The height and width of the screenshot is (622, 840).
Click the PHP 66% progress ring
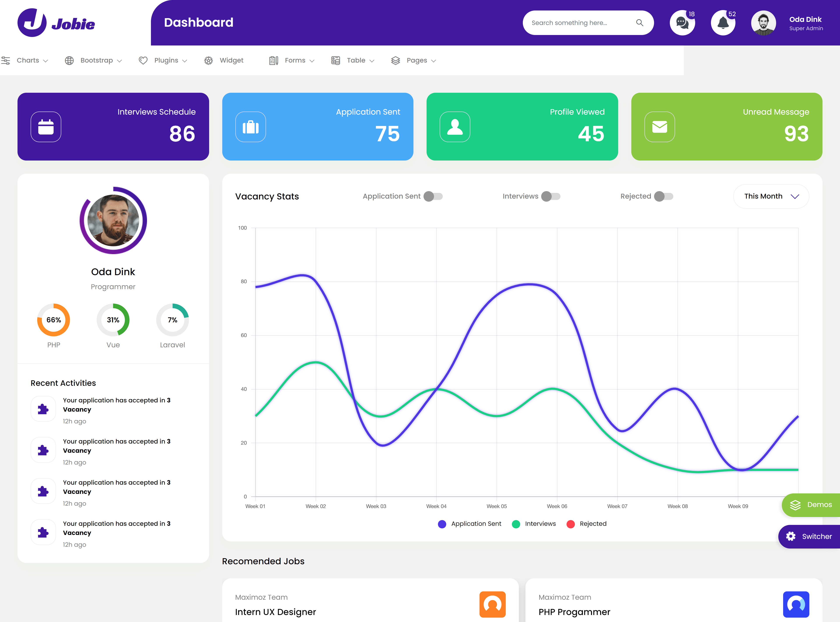[53, 320]
